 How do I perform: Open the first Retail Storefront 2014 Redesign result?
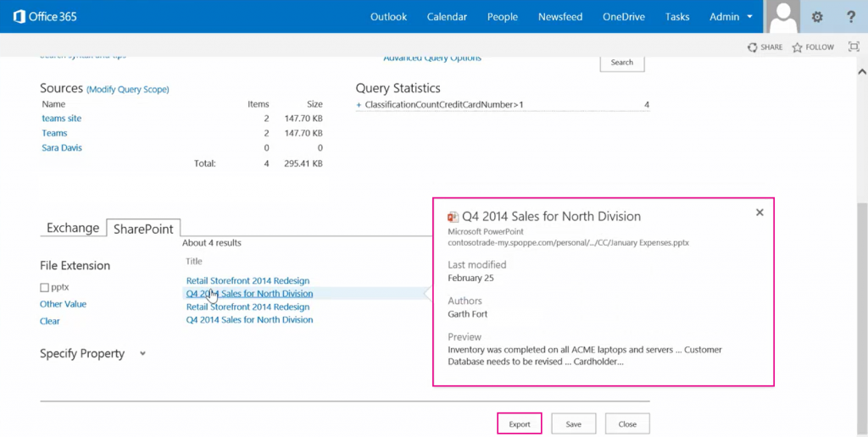248,280
